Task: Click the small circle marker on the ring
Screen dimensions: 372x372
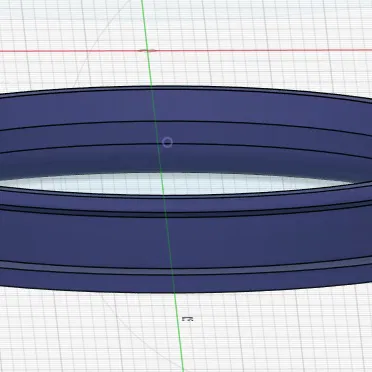Action: tap(167, 143)
